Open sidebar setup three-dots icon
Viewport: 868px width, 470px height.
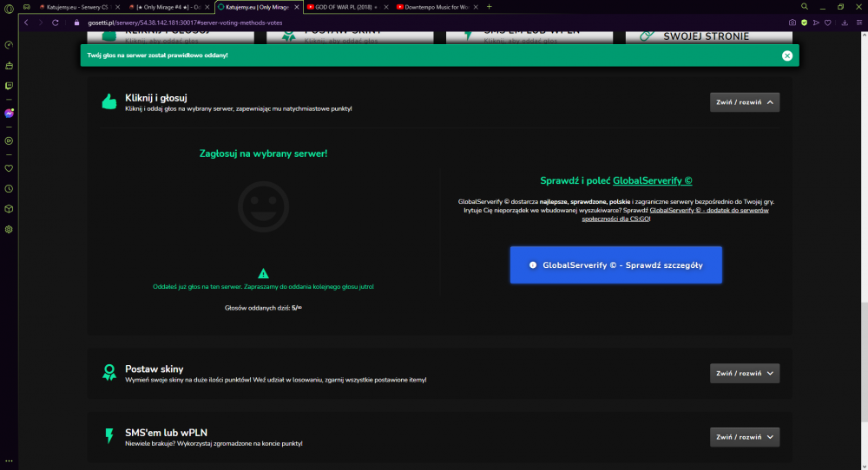click(x=9, y=460)
